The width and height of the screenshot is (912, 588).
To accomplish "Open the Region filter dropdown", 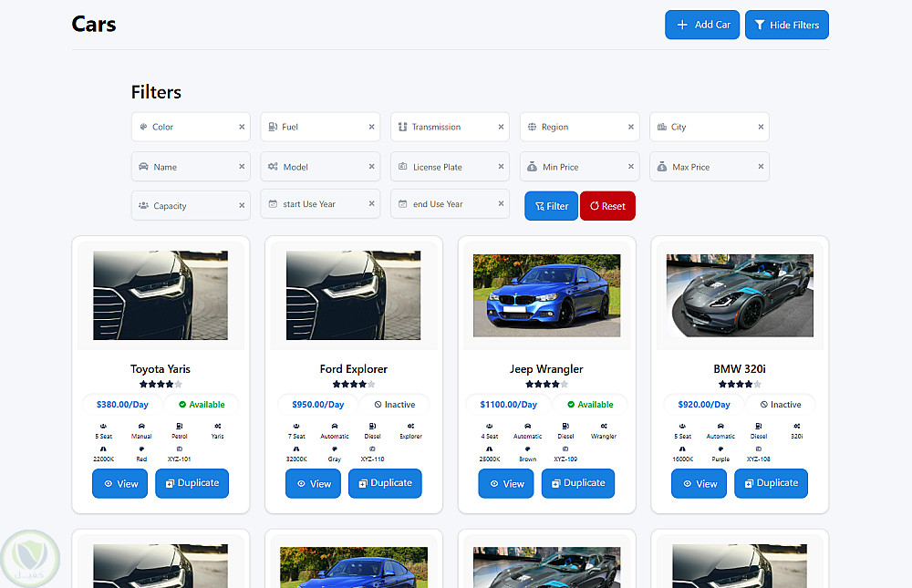I will pyautogui.click(x=579, y=127).
